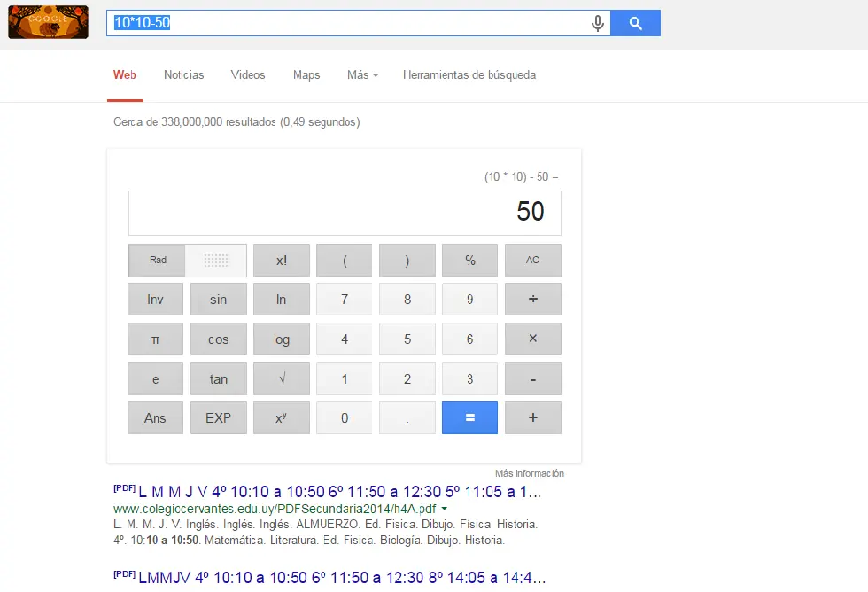Click the calculator result display showing 50
Image resolution: width=868 pixels, height=592 pixels.
[345, 213]
